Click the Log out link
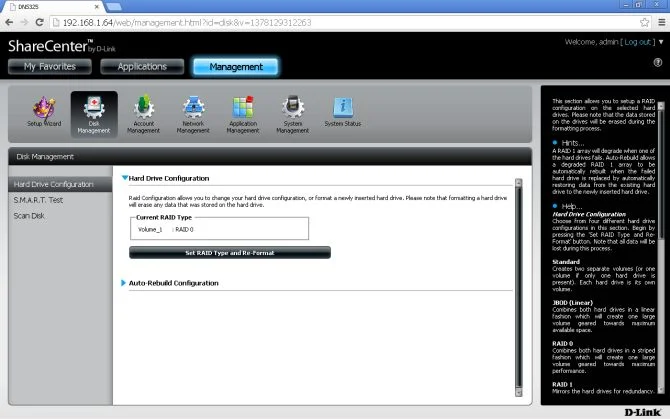The image size is (670, 419). coord(638,42)
